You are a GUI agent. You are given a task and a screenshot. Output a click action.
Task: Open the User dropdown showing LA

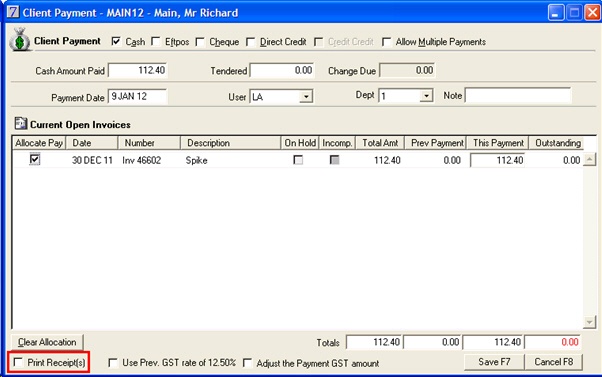306,96
